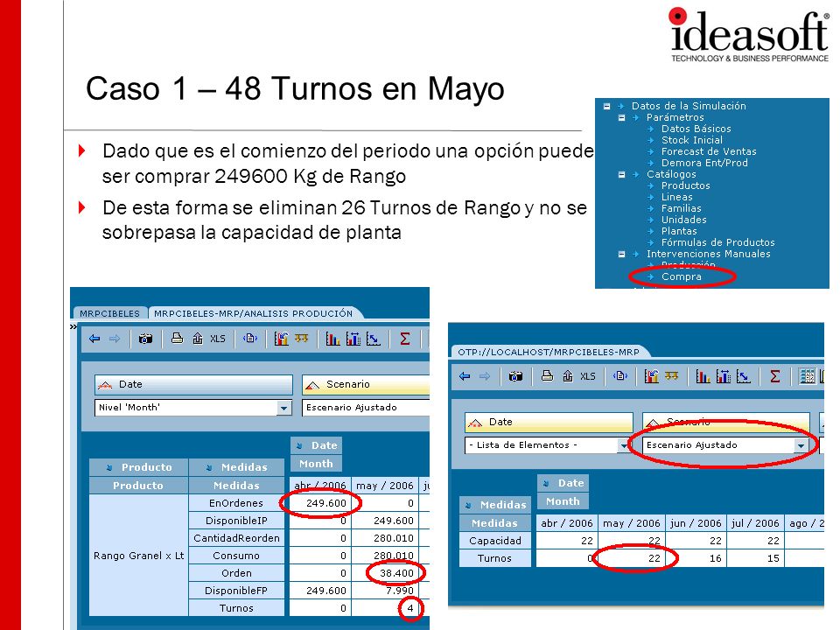Image resolution: width=840 pixels, height=630 pixels.
Task: Open the Lista de Elementos dropdown
Action: click(624, 445)
